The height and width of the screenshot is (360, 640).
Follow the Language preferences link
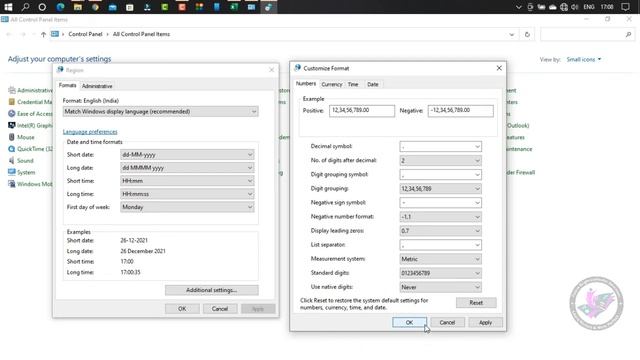90,132
